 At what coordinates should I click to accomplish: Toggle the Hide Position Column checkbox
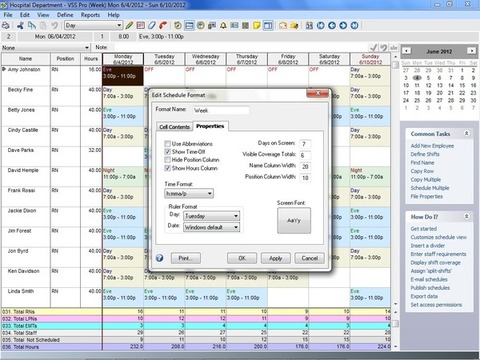tap(167, 160)
